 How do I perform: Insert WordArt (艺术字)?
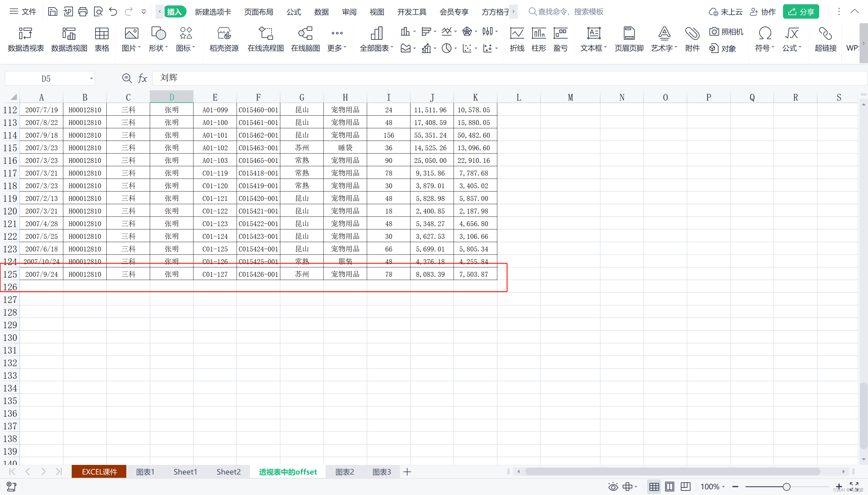pyautogui.click(x=664, y=39)
